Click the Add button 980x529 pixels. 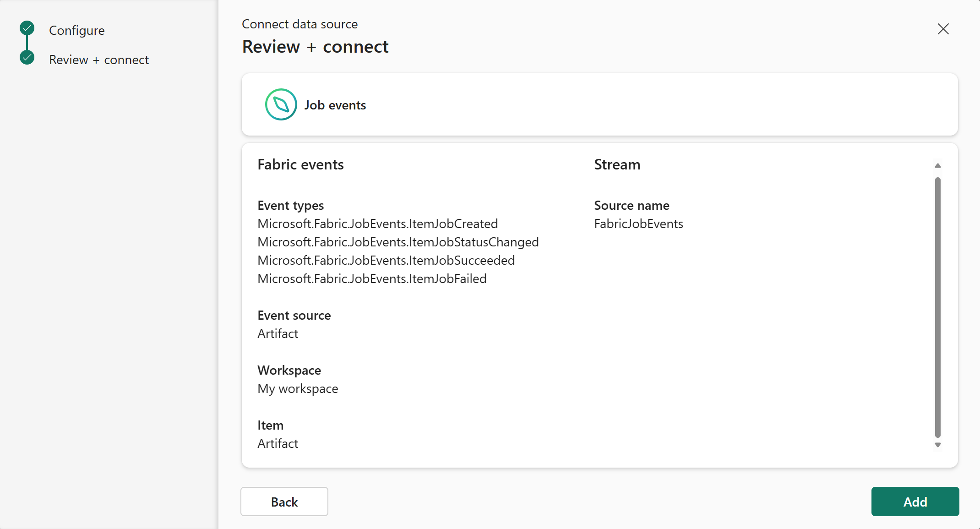(915, 502)
